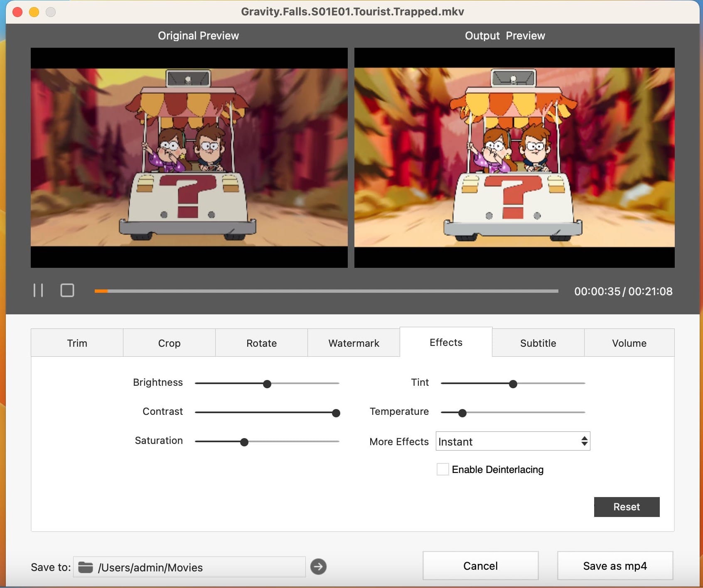Image resolution: width=703 pixels, height=588 pixels.
Task: Adjust the Brightness slider handle
Action: [x=267, y=384]
